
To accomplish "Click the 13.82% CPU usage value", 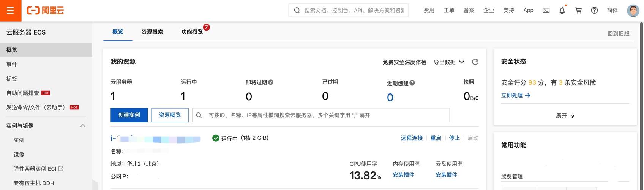I will point(365,175).
